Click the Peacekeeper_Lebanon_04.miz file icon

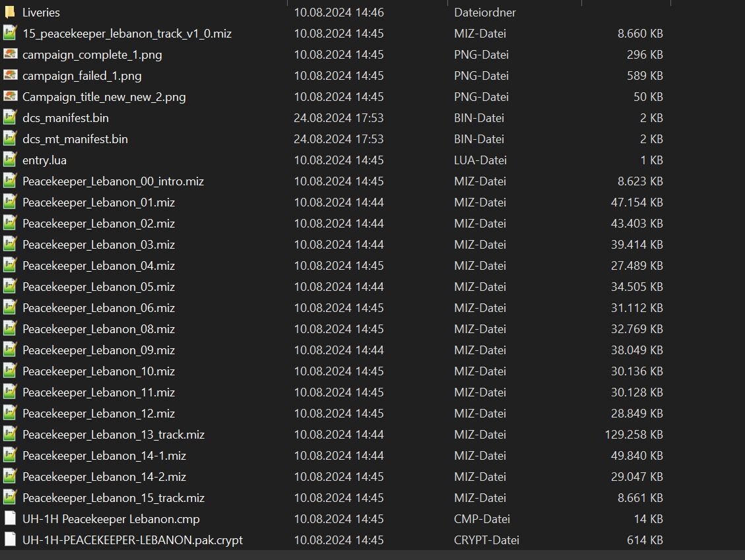[x=10, y=265]
